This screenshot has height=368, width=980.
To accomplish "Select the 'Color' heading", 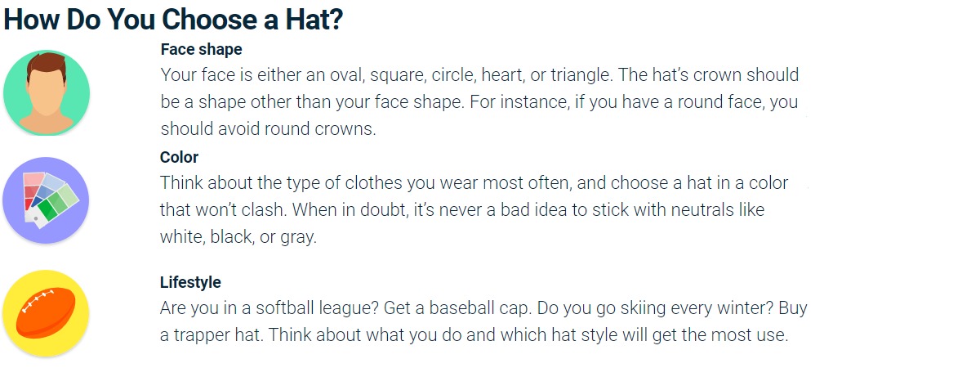I will (179, 157).
